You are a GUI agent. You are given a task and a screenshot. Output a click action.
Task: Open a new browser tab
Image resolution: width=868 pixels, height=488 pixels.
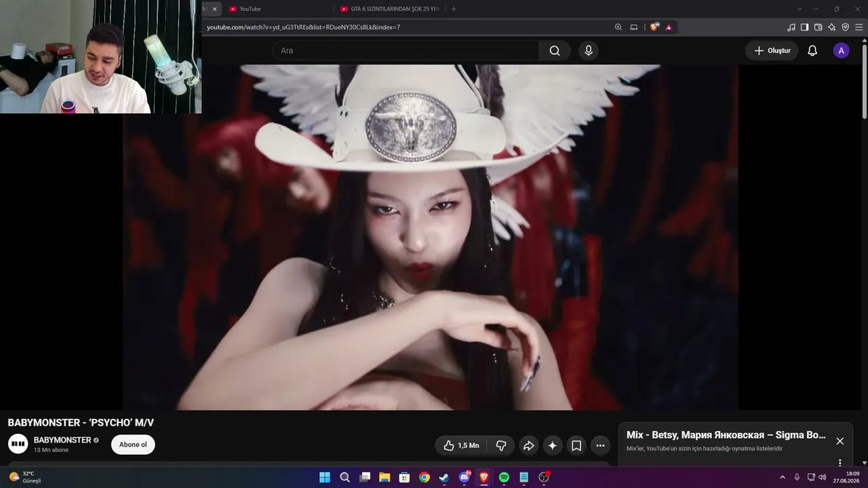(x=454, y=9)
